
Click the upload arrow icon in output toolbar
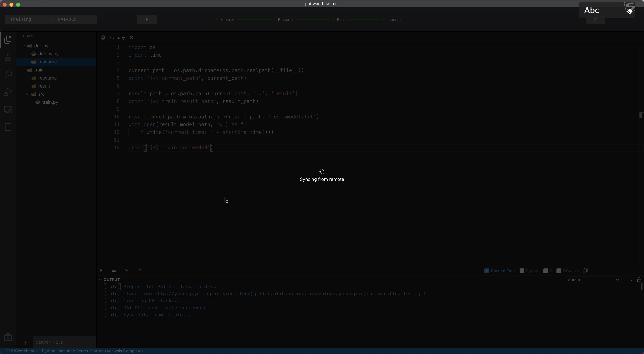coord(140,270)
